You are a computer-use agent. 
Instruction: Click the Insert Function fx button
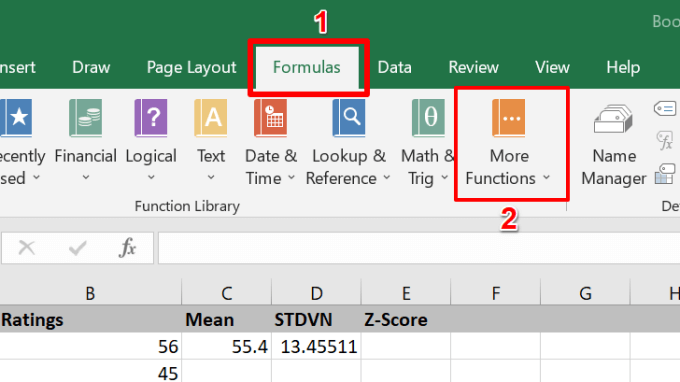(128, 248)
